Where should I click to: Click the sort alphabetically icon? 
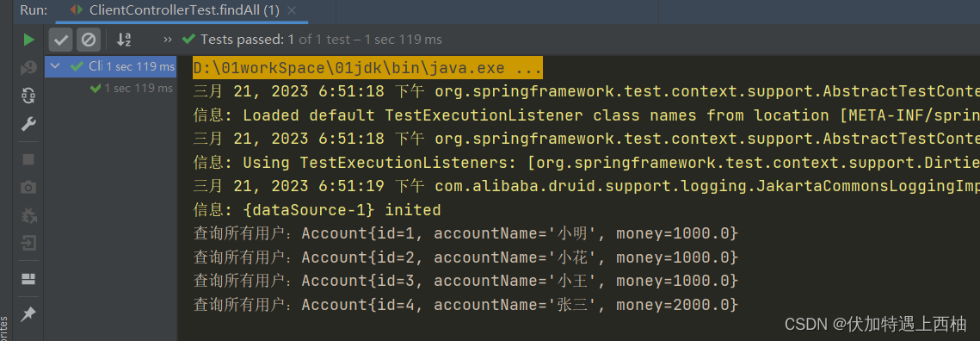coord(124,40)
